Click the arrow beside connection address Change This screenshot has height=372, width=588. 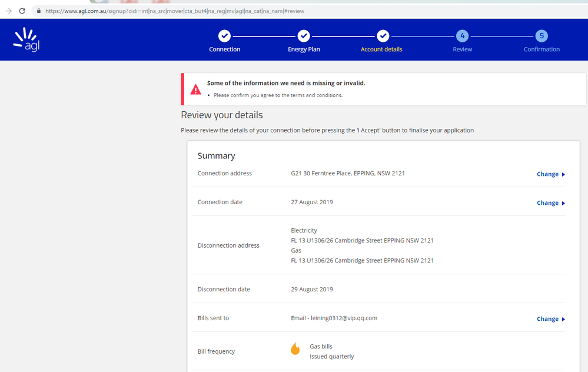click(x=563, y=175)
